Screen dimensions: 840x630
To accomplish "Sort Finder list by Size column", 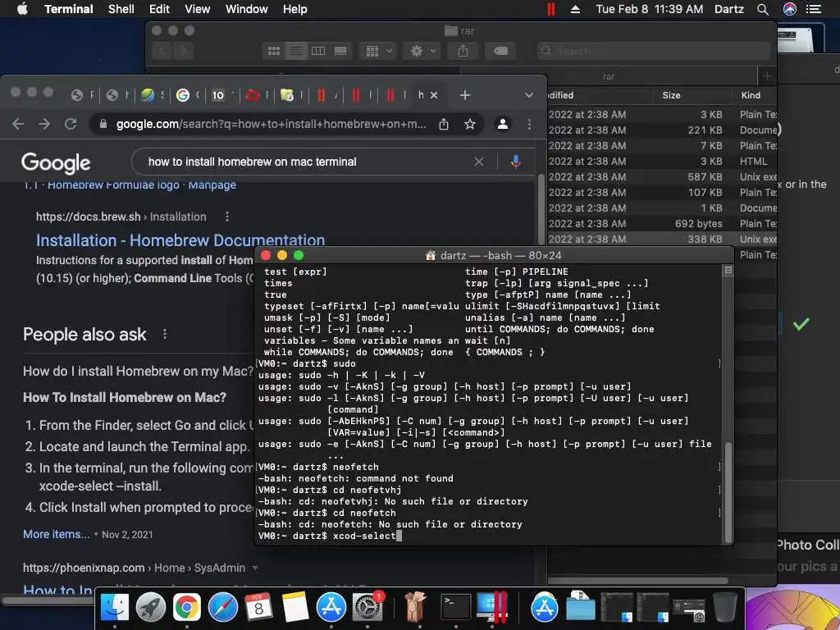I will [671, 95].
